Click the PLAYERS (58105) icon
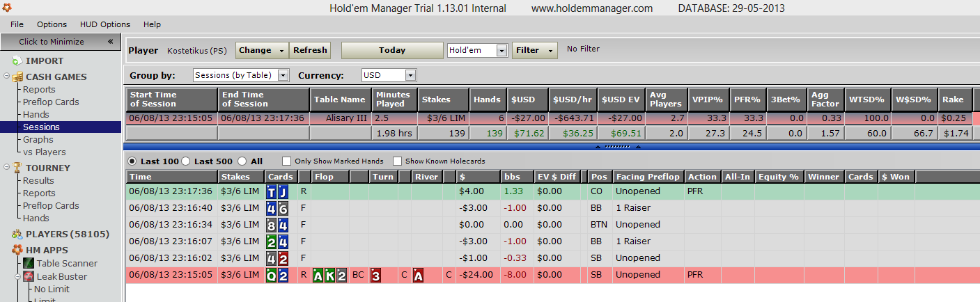The width and height of the screenshot is (980, 302). click(17, 235)
